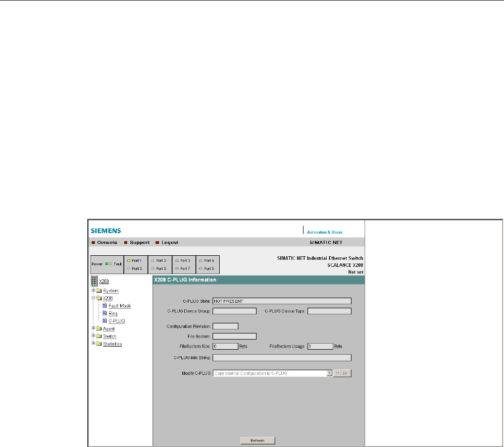Click the Port 3 status LED
This screenshot has height=447, width=504.
177,260
